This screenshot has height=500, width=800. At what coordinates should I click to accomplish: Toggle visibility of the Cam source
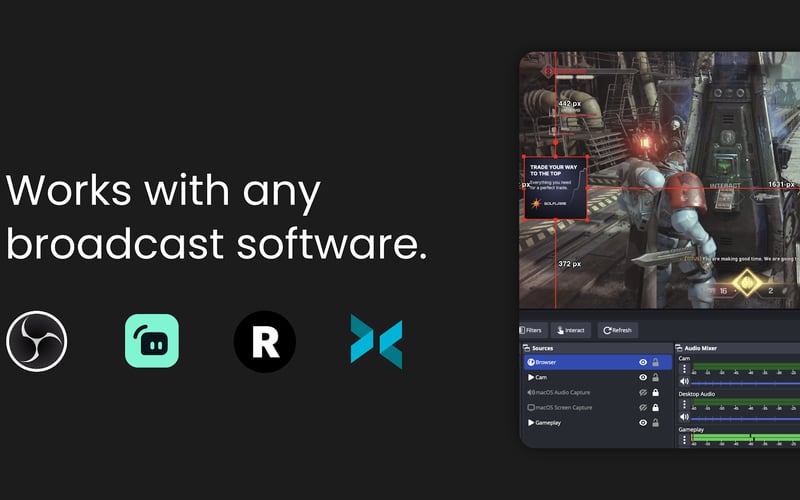point(643,378)
